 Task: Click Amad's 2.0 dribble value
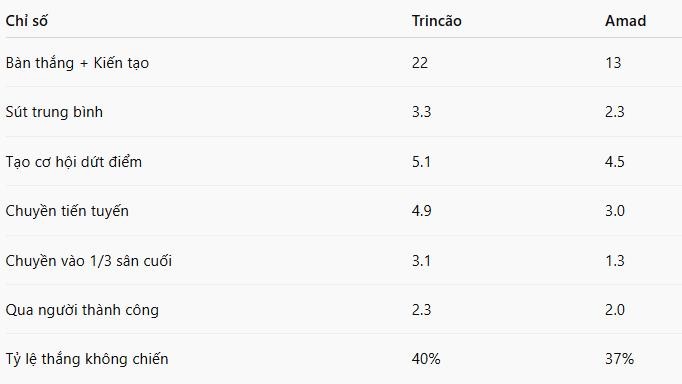point(615,310)
